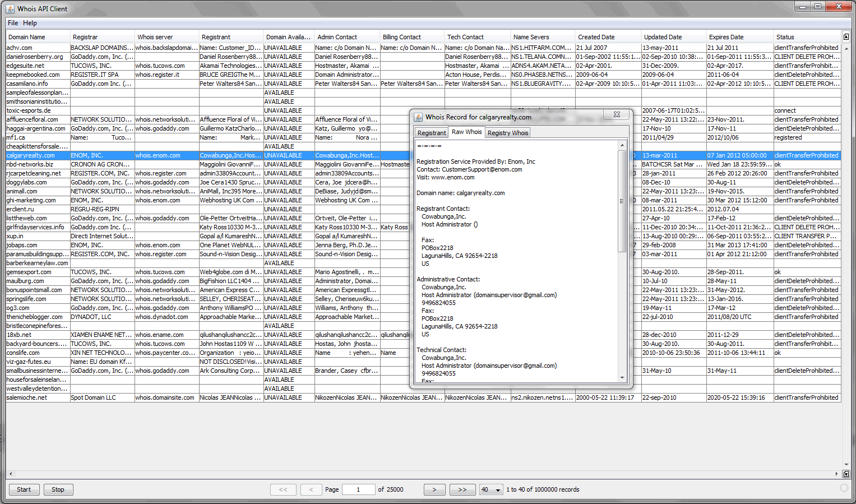856x504 pixels.
Task: Click the Name Severs column header
Action: [542, 37]
